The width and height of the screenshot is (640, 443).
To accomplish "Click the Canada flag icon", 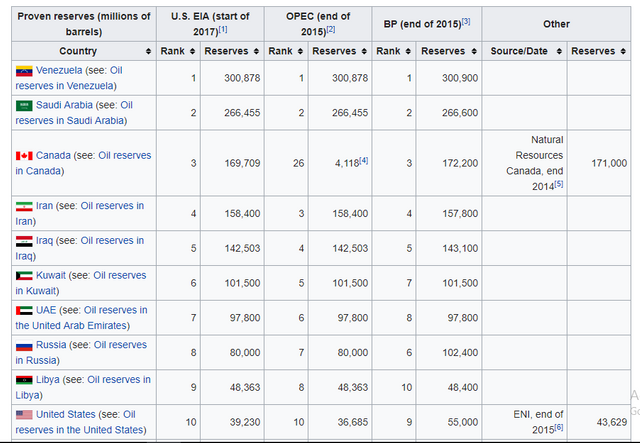I will [x=24, y=156].
